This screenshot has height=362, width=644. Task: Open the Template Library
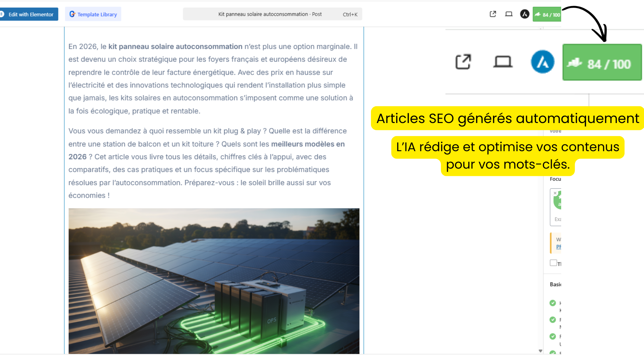click(x=93, y=14)
